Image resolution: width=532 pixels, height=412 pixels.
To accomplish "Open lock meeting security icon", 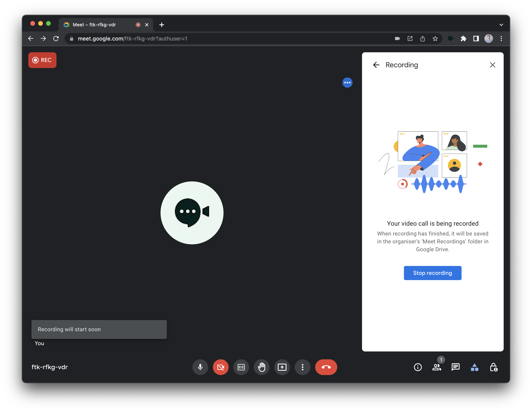I will coord(494,367).
